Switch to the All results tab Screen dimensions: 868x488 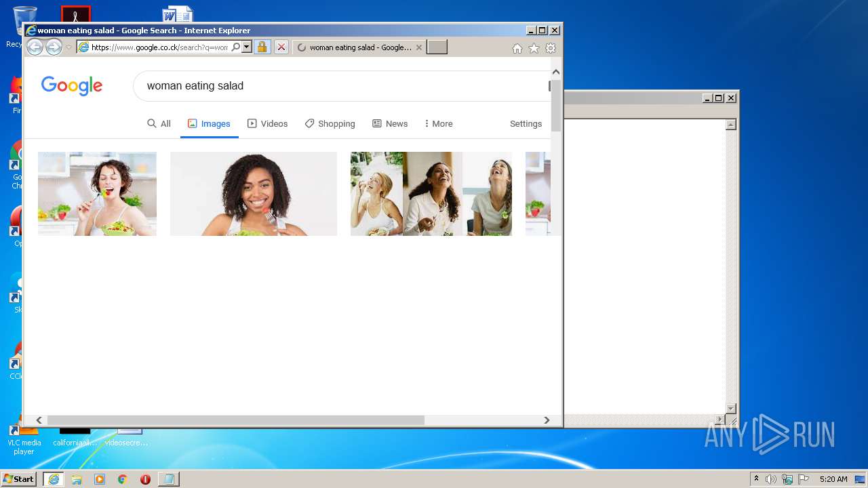(159, 123)
